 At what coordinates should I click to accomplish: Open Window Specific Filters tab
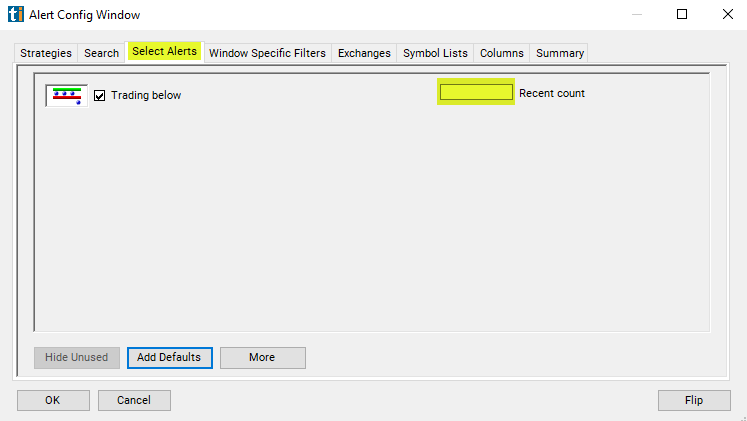(267, 53)
